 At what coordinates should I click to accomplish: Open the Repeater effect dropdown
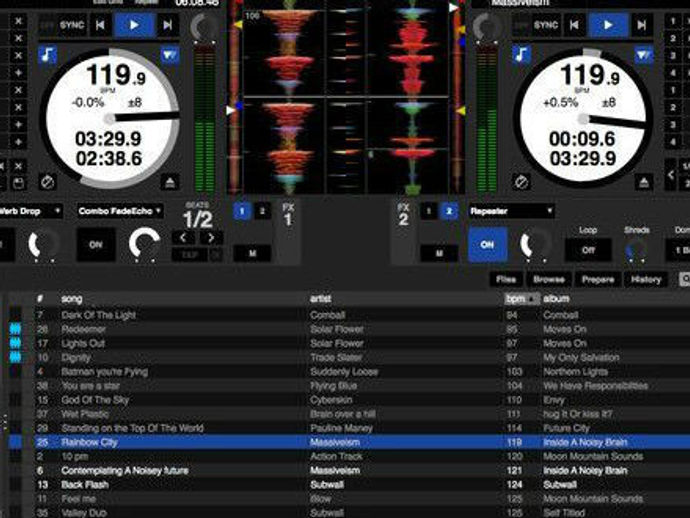(511, 211)
